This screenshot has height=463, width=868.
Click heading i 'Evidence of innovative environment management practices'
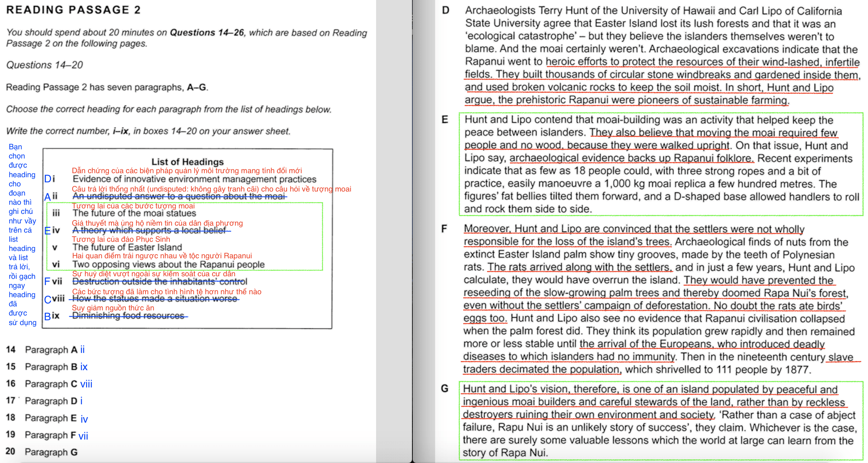coord(194,179)
